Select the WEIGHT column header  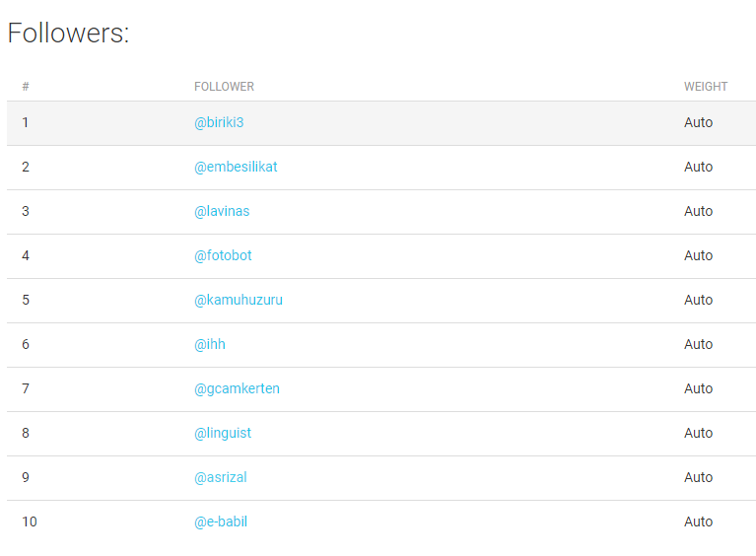click(706, 87)
